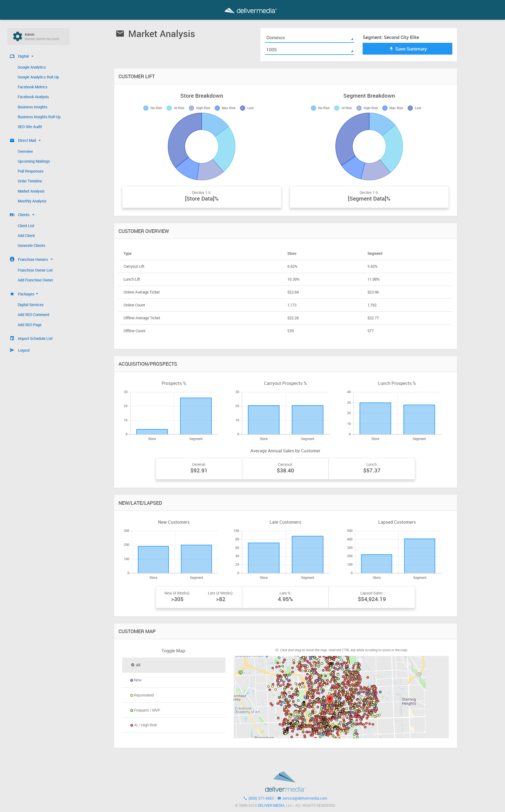Click the Save Summary button

(x=407, y=49)
